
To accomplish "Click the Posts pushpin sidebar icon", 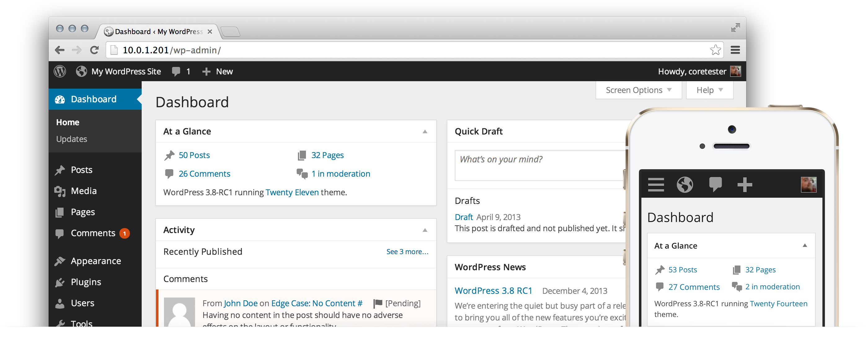I will 60,170.
